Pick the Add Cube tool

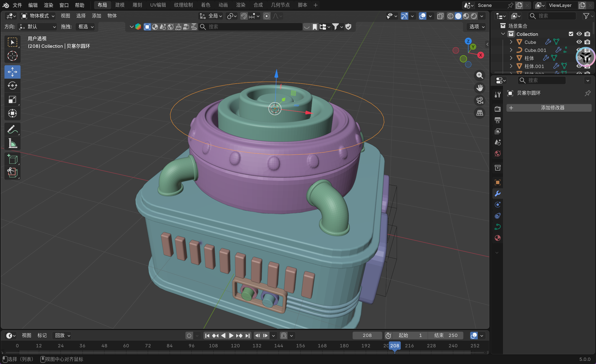(x=12, y=159)
